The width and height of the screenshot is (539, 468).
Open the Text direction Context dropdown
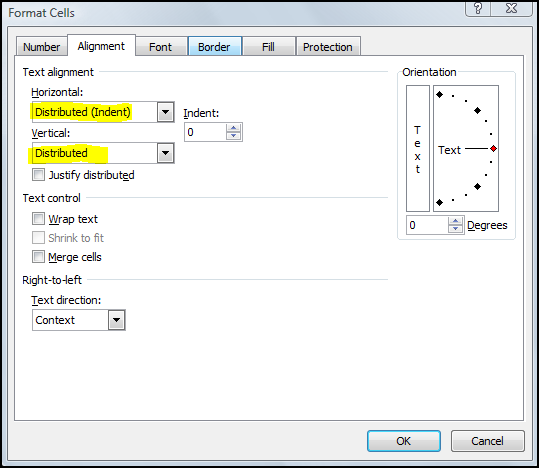(x=117, y=320)
